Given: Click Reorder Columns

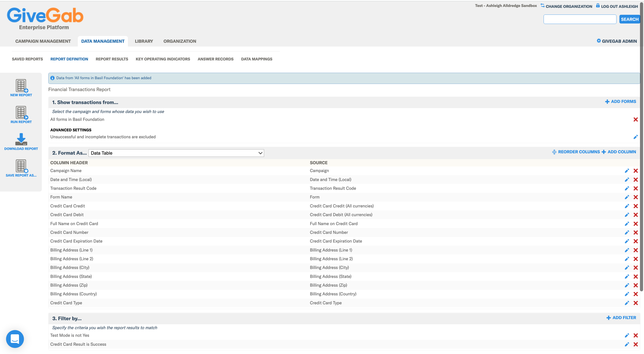Looking at the screenshot, I should click(x=576, y=152).
